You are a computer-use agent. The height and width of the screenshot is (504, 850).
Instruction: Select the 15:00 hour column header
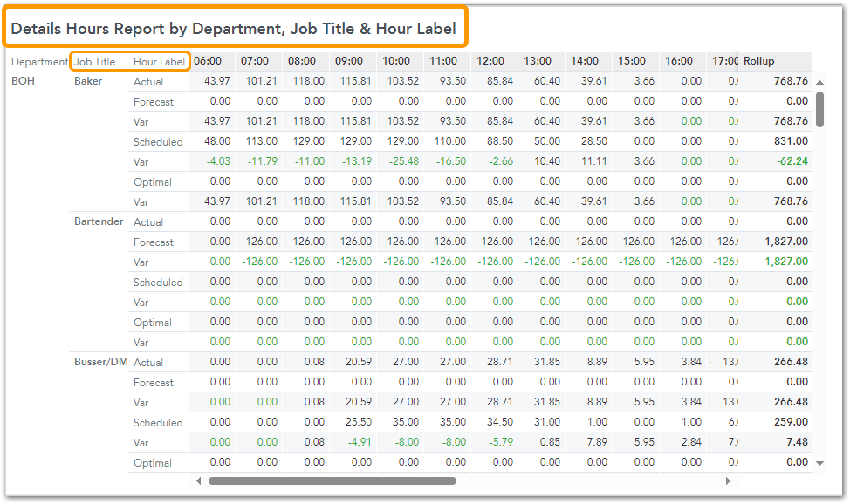coord(632,61)
